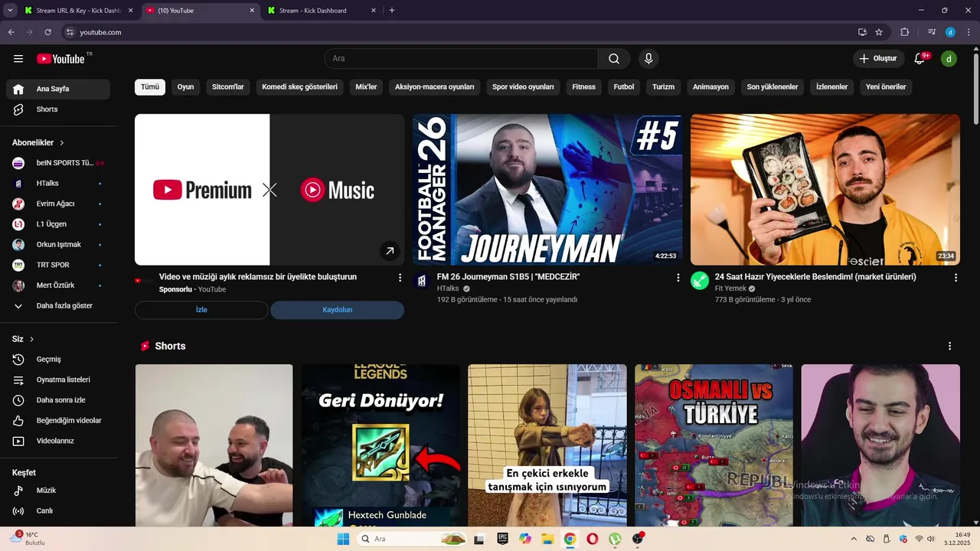
Task: Expand the Abonelikler section chevron
Action: pos(62,143)
